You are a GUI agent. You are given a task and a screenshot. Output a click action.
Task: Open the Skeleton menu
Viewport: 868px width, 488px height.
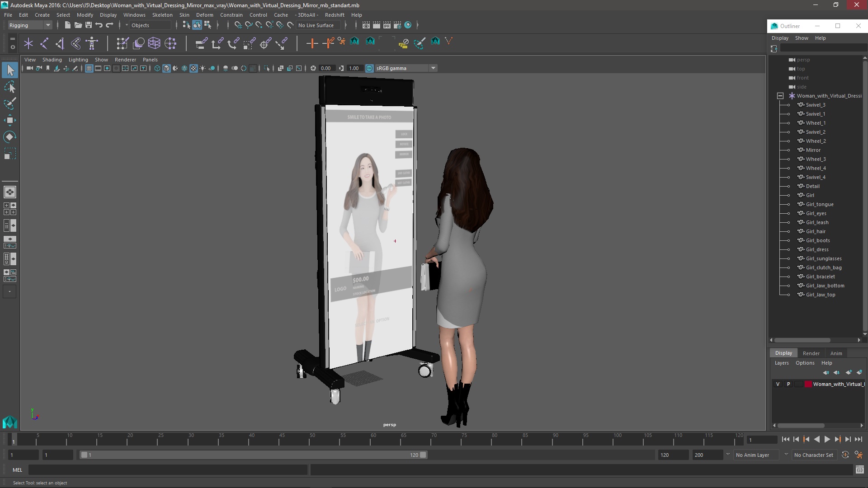point(162,15)
